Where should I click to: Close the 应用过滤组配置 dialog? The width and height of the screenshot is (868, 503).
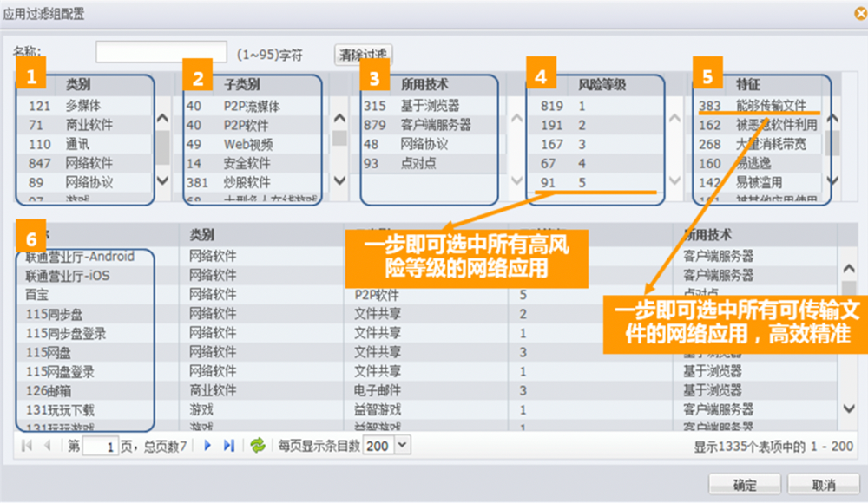859,12
